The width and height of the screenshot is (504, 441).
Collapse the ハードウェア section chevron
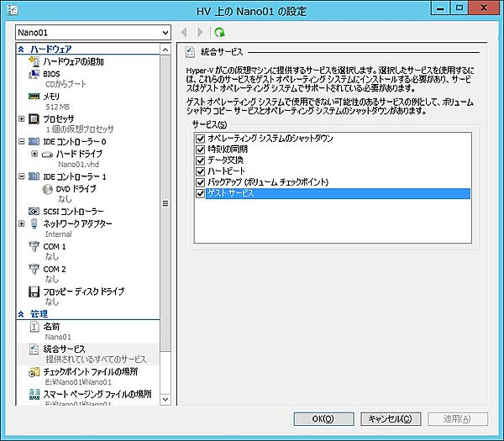tap(21, 50)
